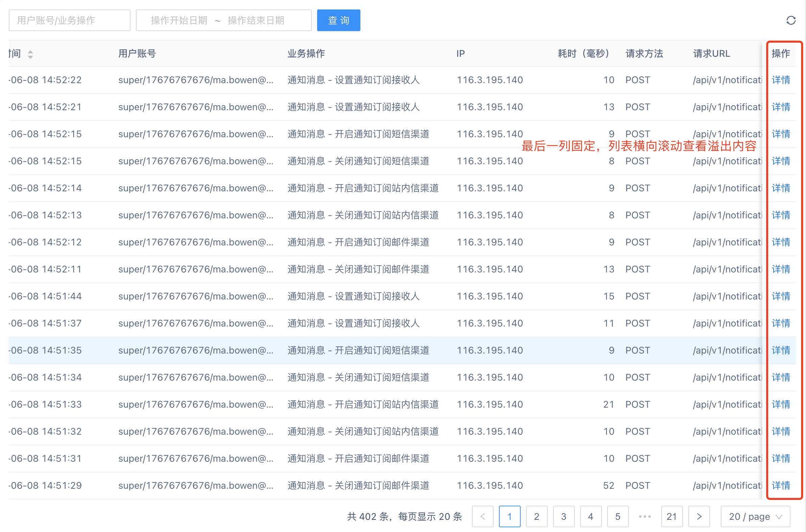Open 详情 for the 14:52:14 row
806x532 pixels.
[781, 188]
